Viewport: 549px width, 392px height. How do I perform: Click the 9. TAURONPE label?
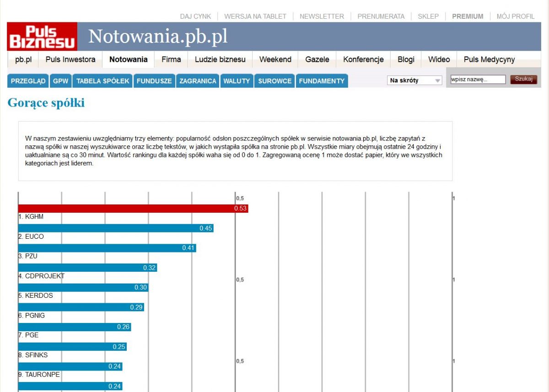(39, 374)
